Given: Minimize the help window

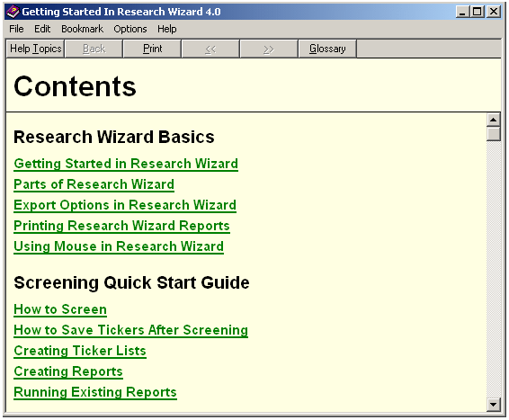Looking at the screenshot, I should tap(462, 12).
